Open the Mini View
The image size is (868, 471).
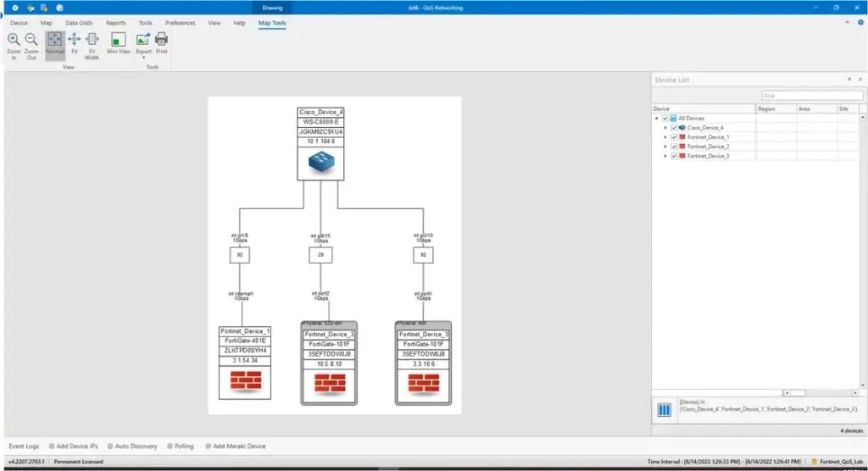point(118,40)
